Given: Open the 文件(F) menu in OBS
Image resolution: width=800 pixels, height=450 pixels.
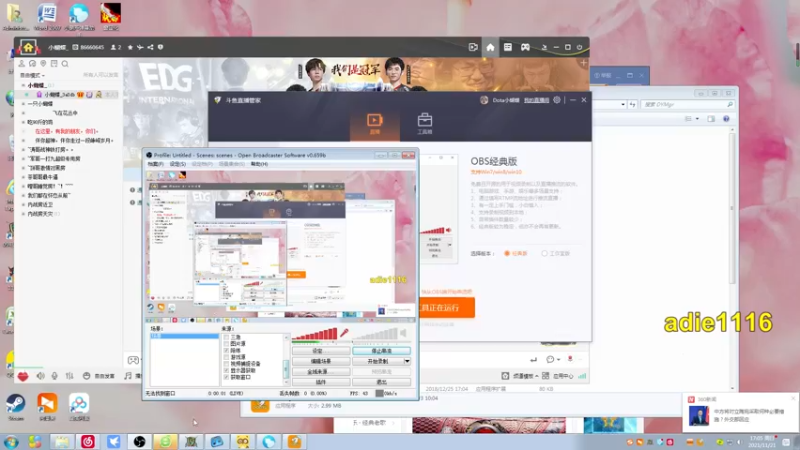Looking at the screenshot, I should coord(155,164).
